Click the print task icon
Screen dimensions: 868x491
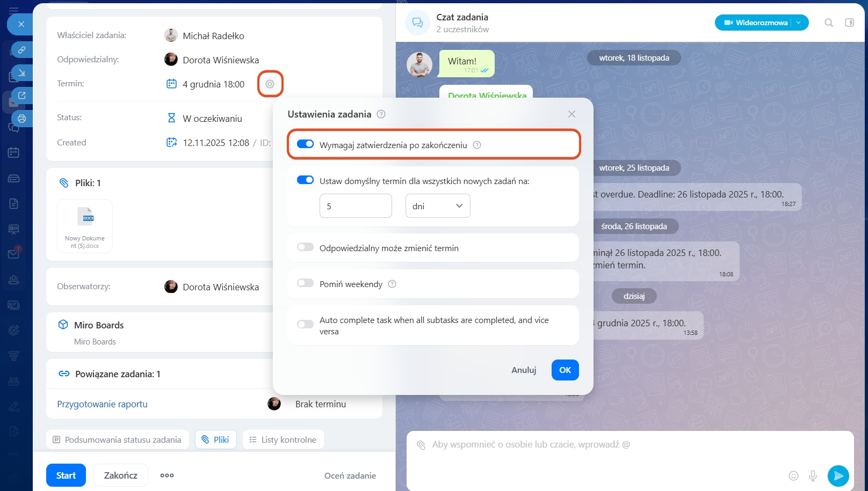point(22,119)
